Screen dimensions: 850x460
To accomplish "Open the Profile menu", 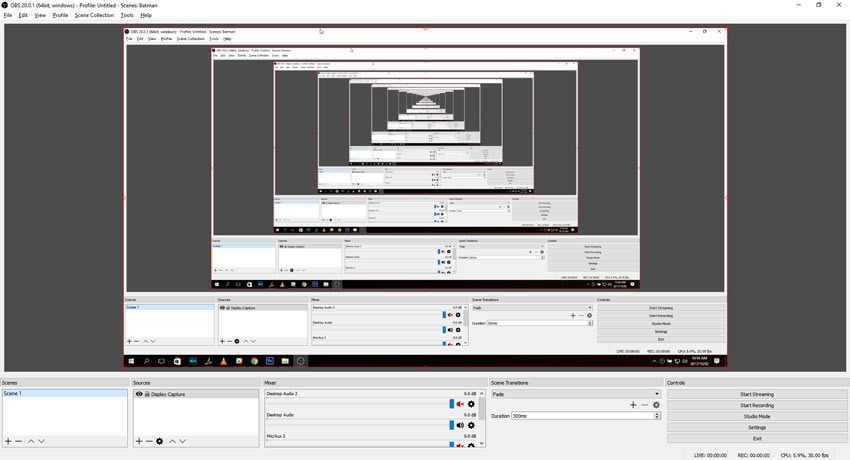I will pyautogui.click(x=60, y=15).
